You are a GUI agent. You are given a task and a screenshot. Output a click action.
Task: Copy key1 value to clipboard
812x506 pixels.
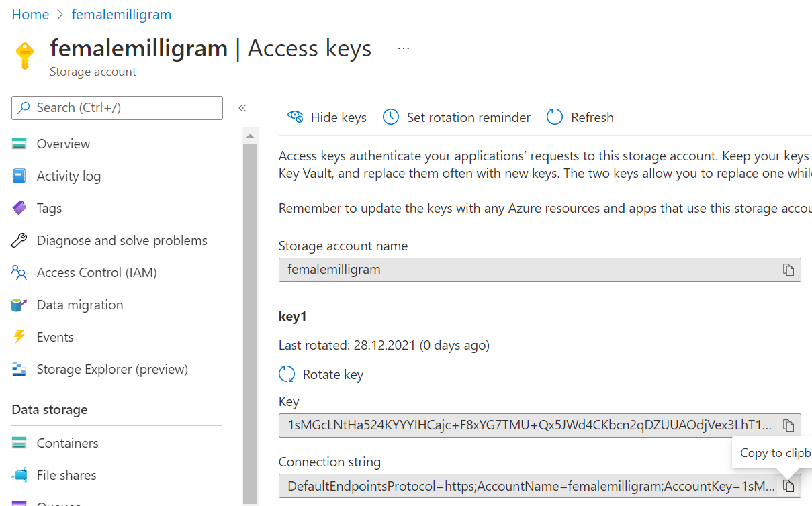pyautogui.click(x=787, y=425)
